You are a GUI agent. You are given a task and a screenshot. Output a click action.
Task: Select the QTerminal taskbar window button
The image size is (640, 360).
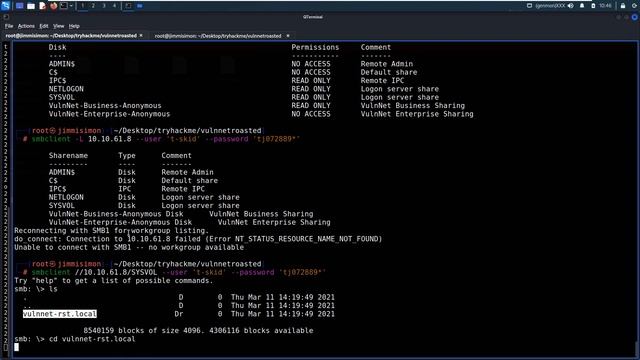coord(128,6)
